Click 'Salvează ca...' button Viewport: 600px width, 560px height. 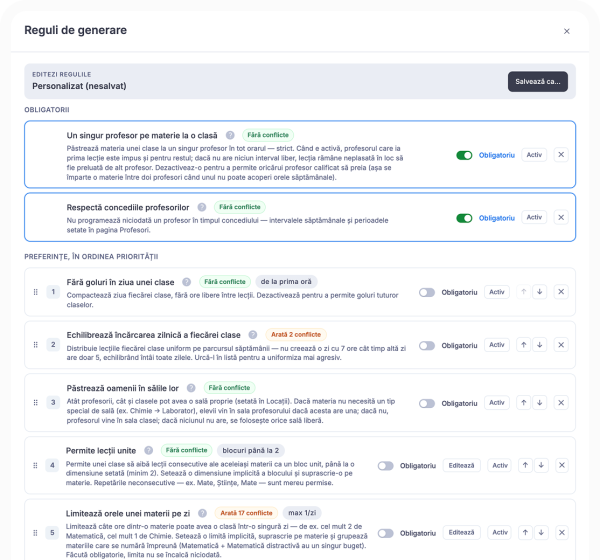pyautogui.click(x=538, y=82)
